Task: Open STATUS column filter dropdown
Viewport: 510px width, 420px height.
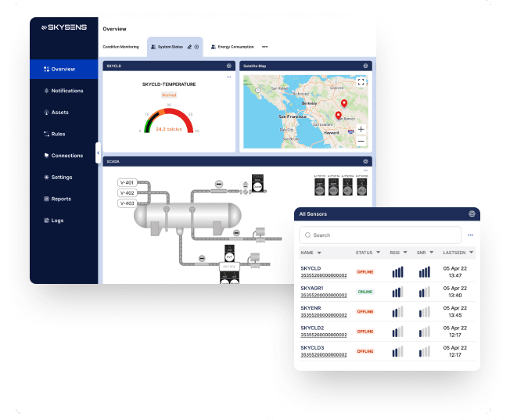Action: coord(379,253)
